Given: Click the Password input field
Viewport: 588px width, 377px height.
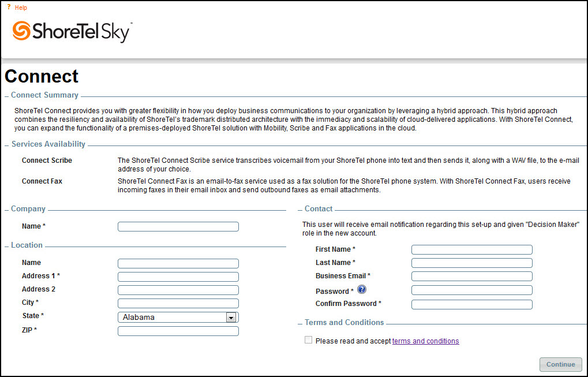Looking at the screenshot, I should click(x=472, y=290).
